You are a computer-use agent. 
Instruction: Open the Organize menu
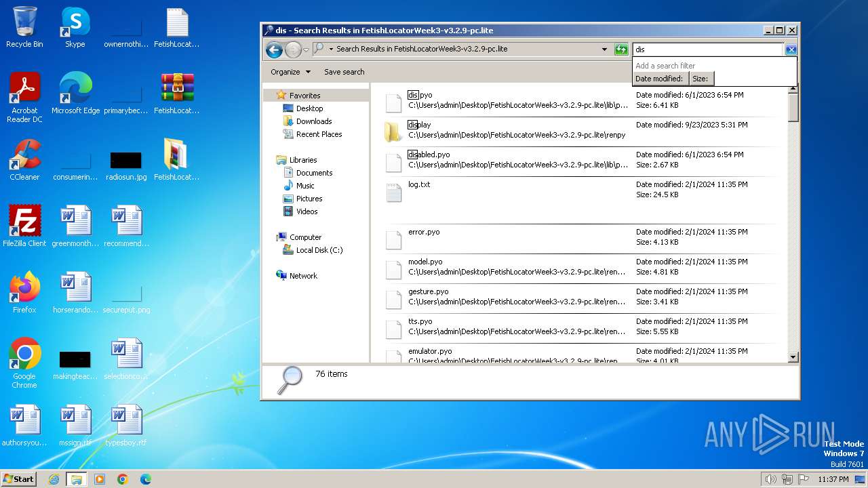pos(290,72)
